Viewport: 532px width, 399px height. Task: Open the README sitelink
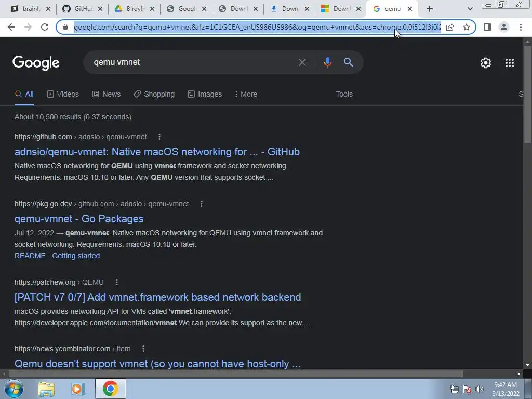30,256
